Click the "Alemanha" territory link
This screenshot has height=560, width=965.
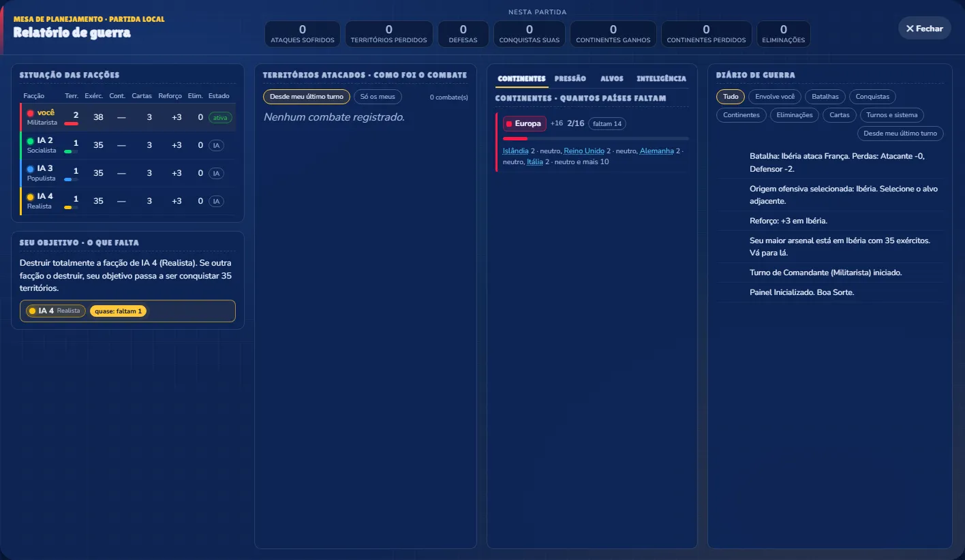tap(657, 151)
